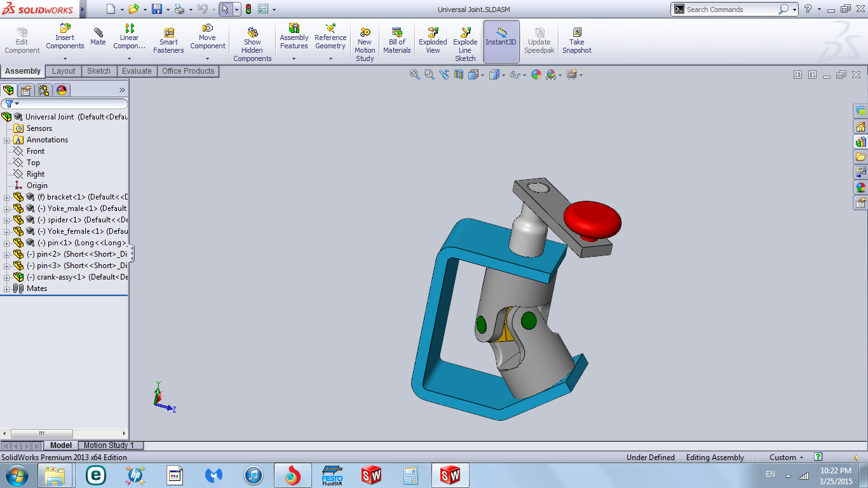Click Explode Line Sketch tool
The height and width of the screenshot is (488, 868).
tap(465, 44)
